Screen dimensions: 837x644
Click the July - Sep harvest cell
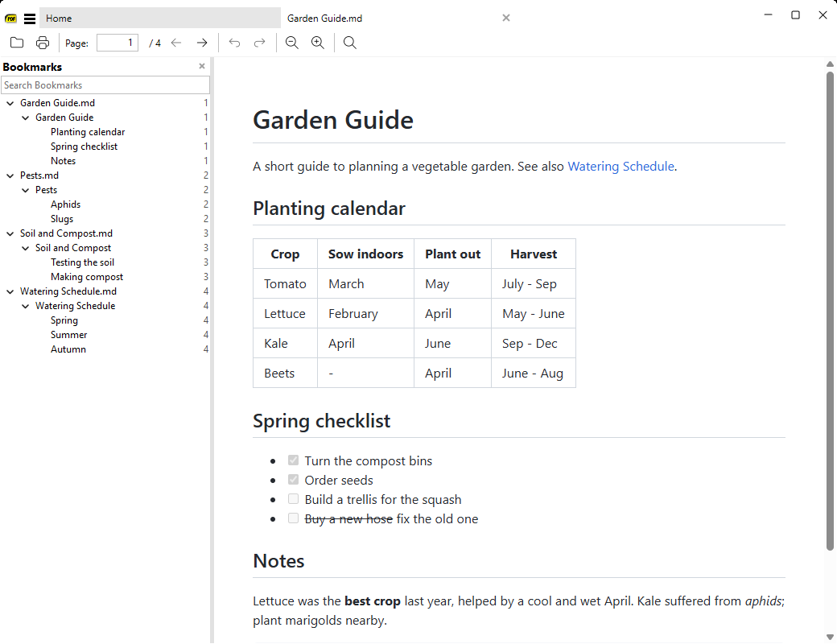tap(534, 283)
